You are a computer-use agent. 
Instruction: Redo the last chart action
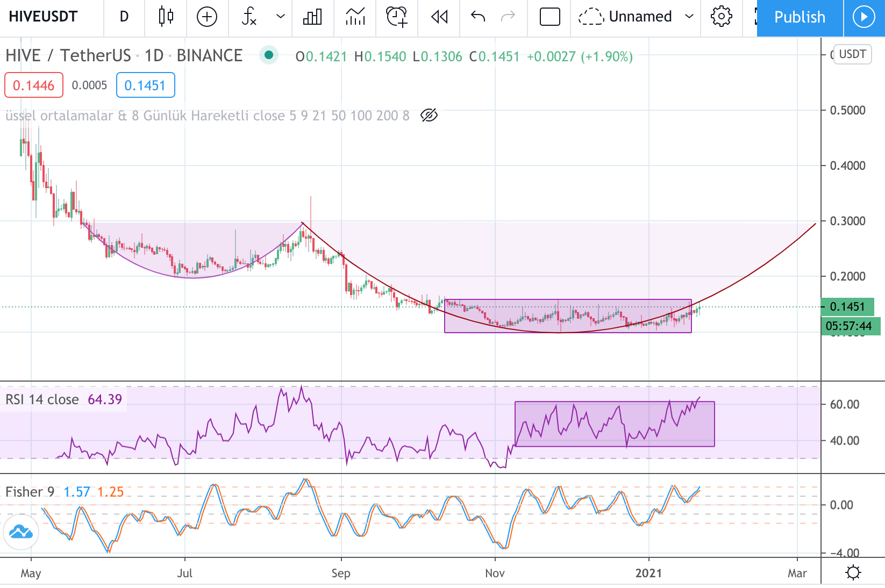pyautogui.click(x=508, y=17)
